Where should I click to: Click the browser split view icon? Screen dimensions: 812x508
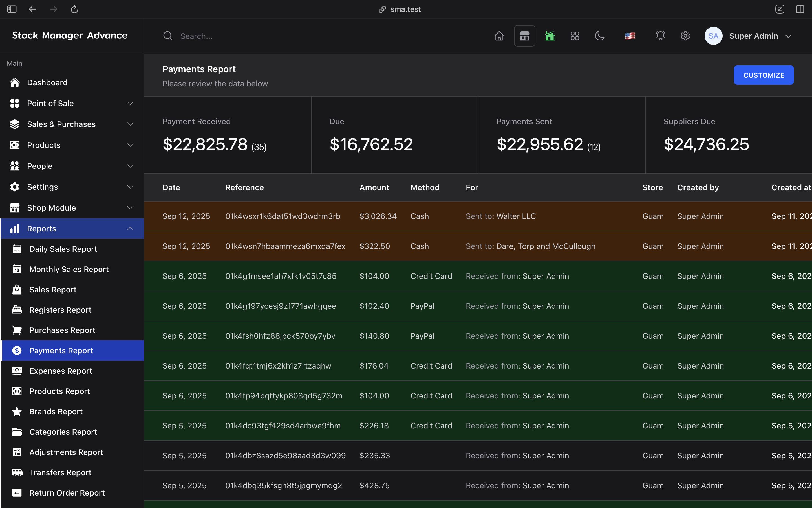tap(800, 9)
